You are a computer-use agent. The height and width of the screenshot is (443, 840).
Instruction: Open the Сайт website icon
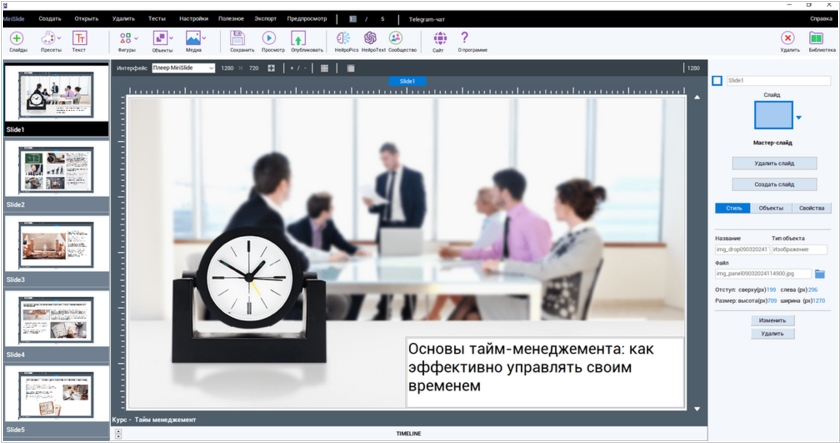(x=440, y=38)
